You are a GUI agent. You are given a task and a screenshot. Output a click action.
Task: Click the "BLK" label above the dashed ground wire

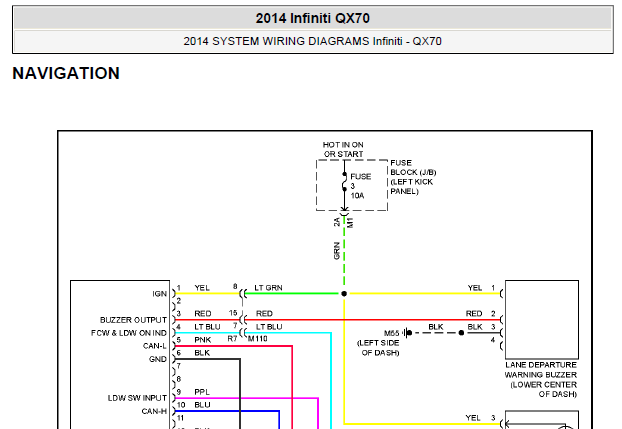tap(436, 327)
